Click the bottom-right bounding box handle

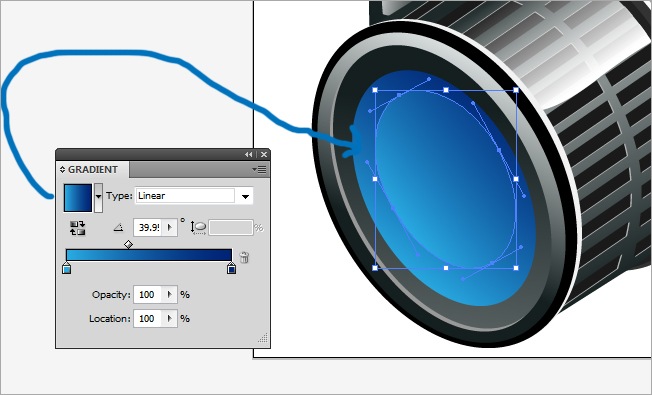pyautogui.click(x=516, y=268)
